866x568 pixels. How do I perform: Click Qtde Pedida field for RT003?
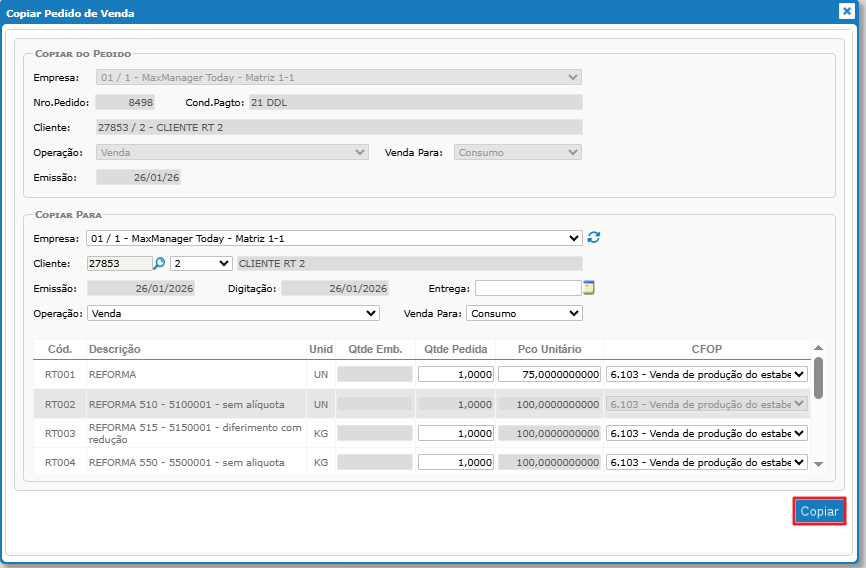[455, 433]
